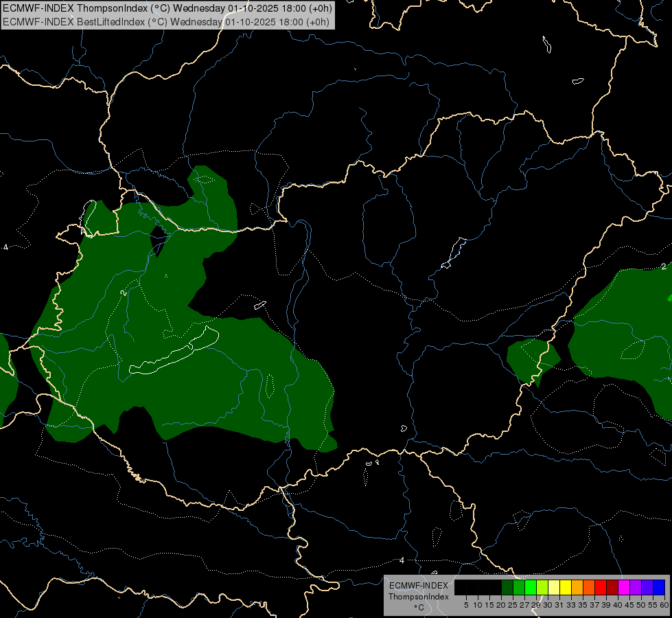Viewport: 672px width, 618px height.
Task: Select the ECMWF-INDEX ThompsonIndex title line
Action: coord(167,8)
